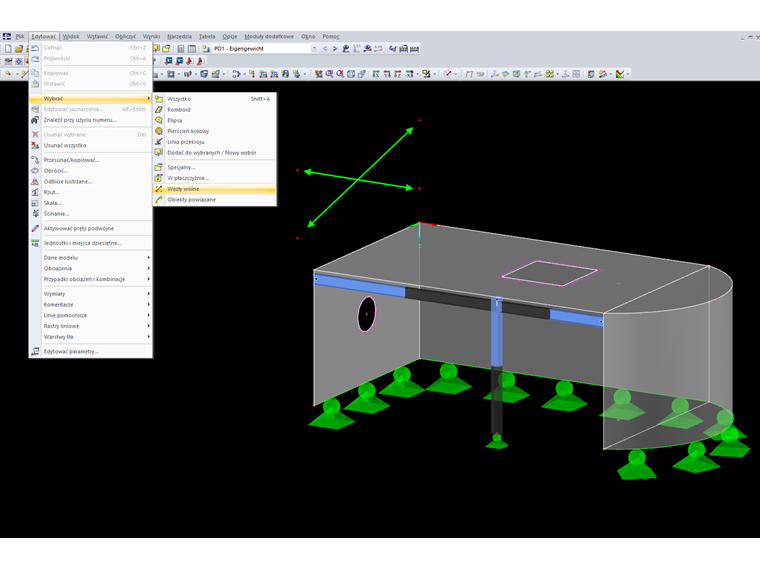Screen dimensions: 760x570
Task: Choose Wszystko in the Wybrać submenu
Action: pos(215,99)
